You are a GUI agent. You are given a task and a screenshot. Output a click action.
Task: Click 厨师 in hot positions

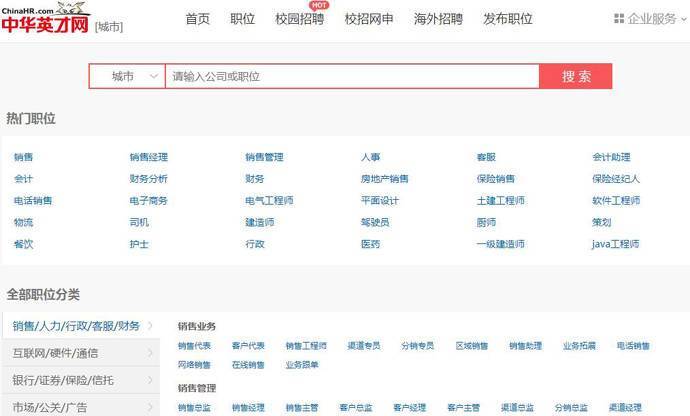click(x=486, y=222)
